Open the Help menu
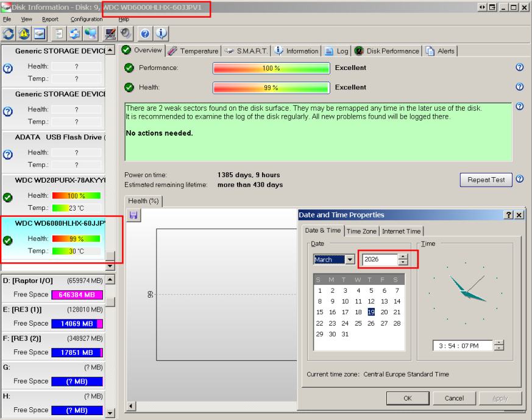532x420 pixels. point(124,19)
